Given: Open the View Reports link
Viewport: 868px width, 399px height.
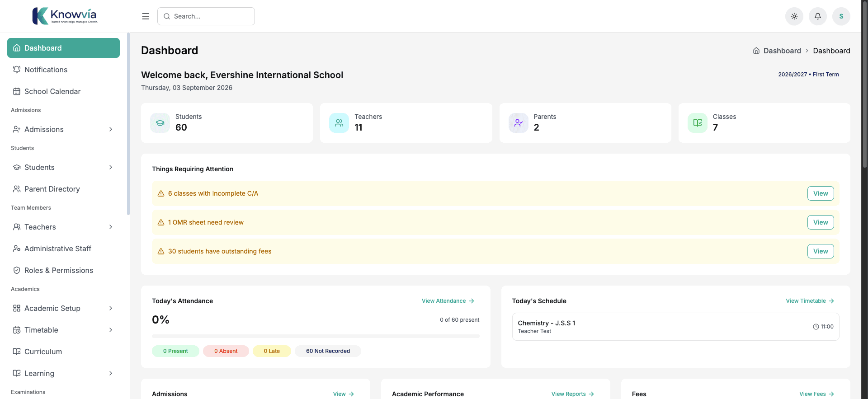Looking at the screenshot, I should point(573,394).
